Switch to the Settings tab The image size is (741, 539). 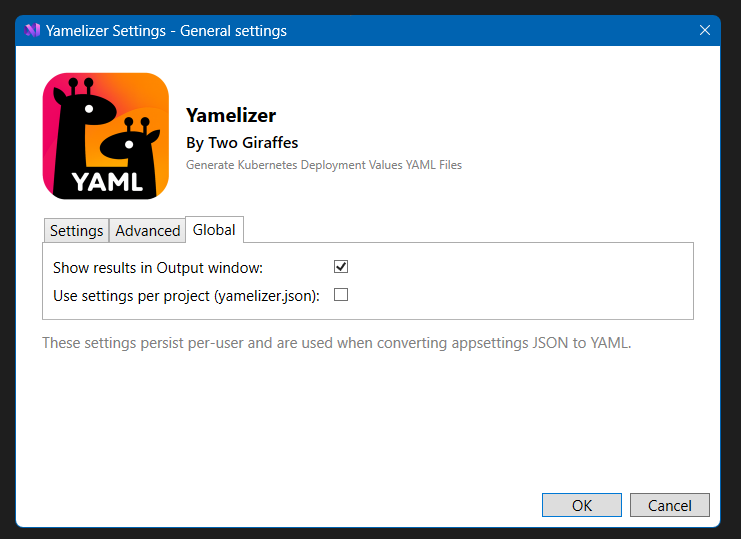pyautogui.click(x=76, y=231)
